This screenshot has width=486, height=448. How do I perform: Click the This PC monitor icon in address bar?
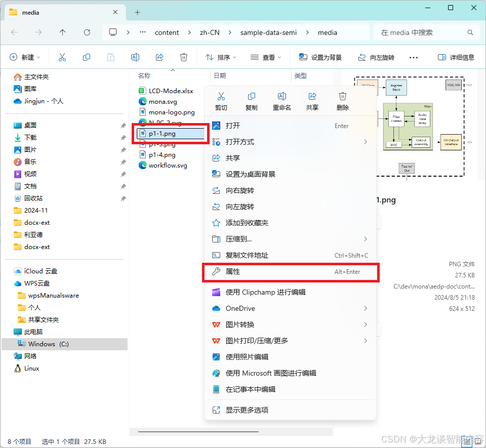[x=113, y=32]
